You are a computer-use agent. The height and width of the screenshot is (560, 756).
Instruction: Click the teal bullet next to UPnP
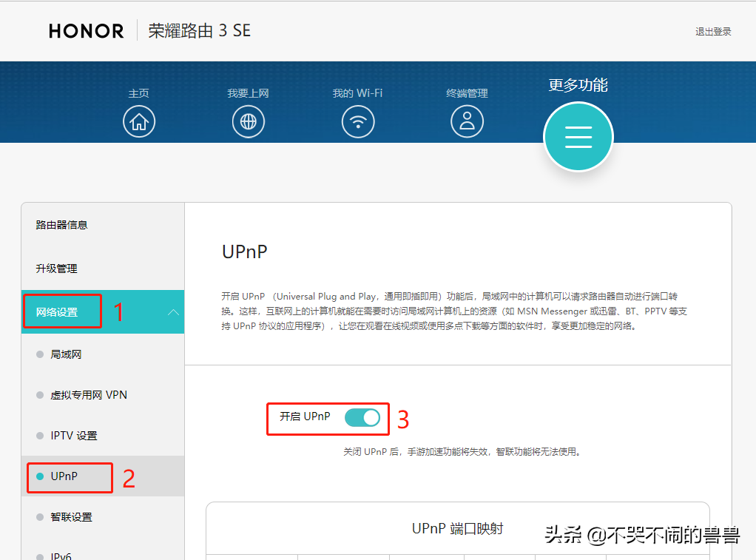point(39,476)
